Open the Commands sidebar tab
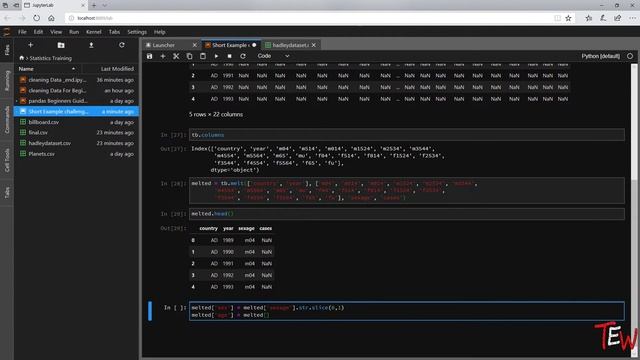The height and width of the screenshot is (360, 640). (x=7, y=120)
